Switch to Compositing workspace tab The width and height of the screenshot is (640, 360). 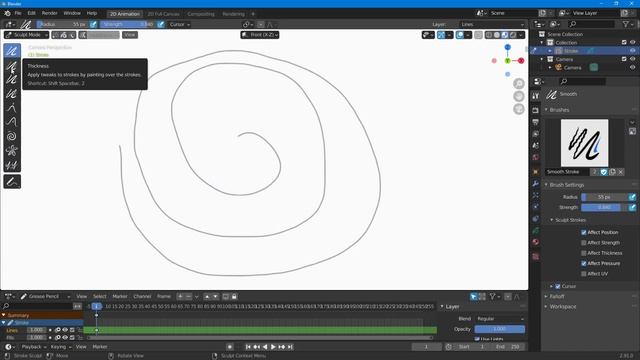pos(201,14)
